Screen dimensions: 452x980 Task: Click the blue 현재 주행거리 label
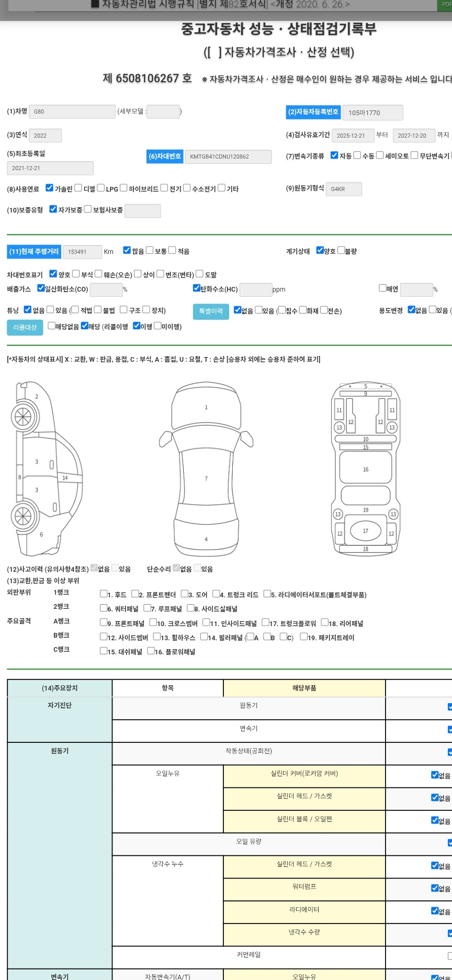tap(34, 251)
